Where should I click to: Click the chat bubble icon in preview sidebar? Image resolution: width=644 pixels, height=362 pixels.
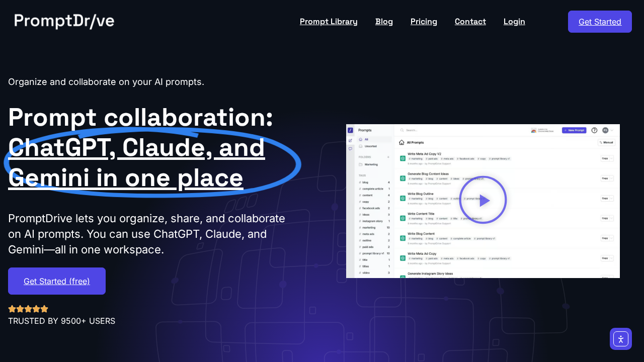pyautogui.click(x=350, y=148)
